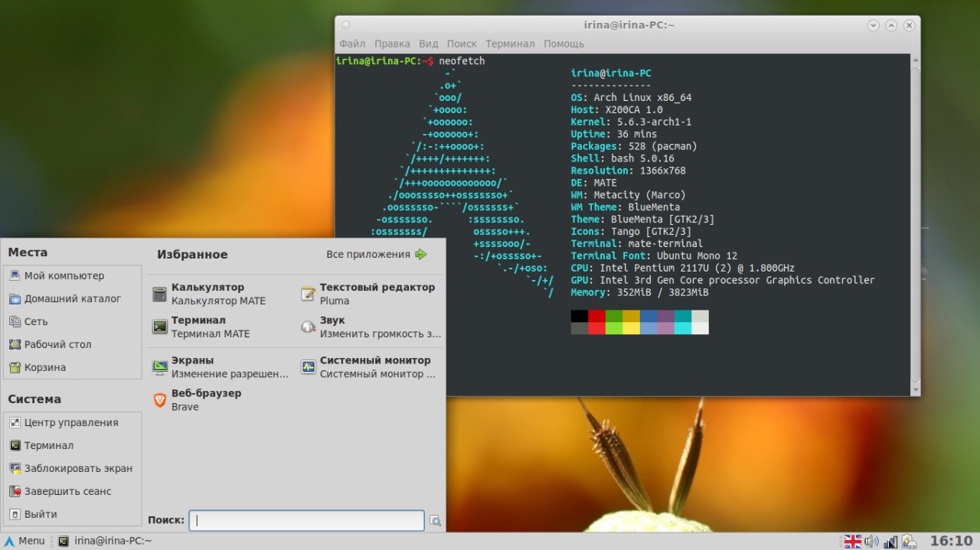The height and width of the screenshot is (550, 980).
Task: Click the 'OS: Arch Linux x86_64' line
Action: coord(631,98)
